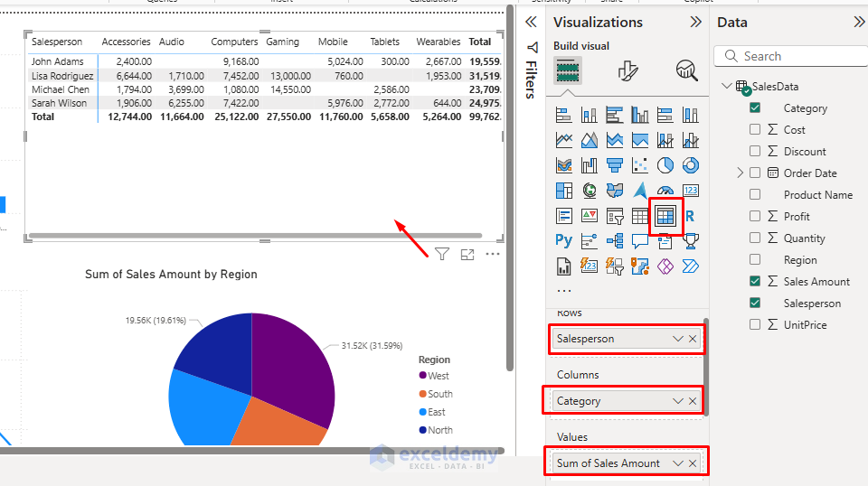The width and height of the screenshot is (868, 486).
Task: Select the Clustered column chart visual
Action: [640, 115]
